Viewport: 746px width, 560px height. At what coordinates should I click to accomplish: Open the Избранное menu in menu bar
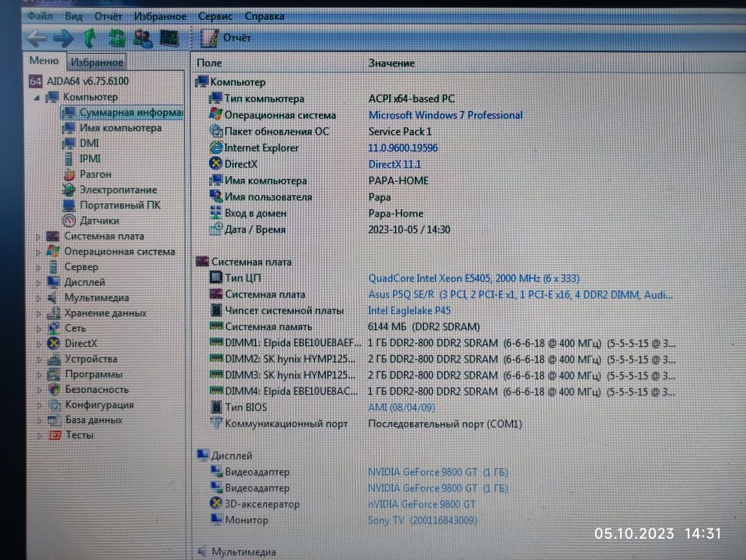[x=160, y=16]
